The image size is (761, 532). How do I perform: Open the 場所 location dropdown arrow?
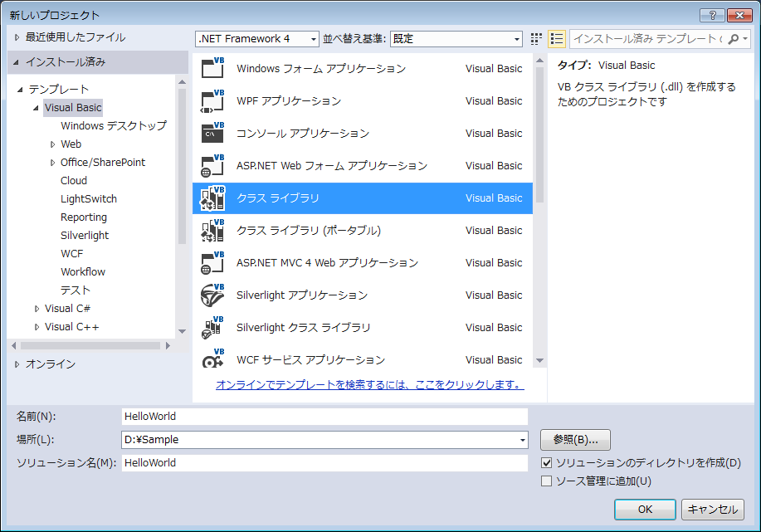click(522, 440)
